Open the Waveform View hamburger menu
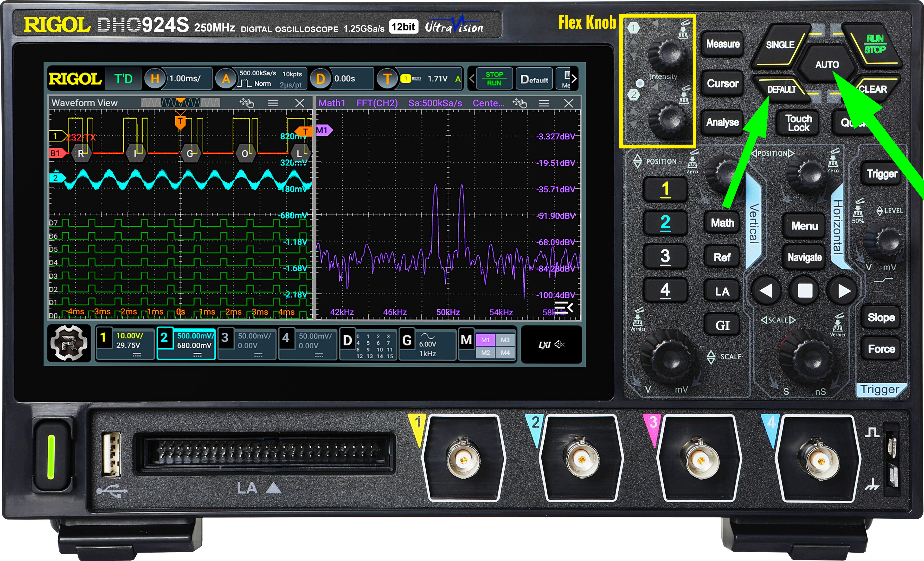Image resolution: width=924 pixels, height=561 pixels. (x=273, y=103)
